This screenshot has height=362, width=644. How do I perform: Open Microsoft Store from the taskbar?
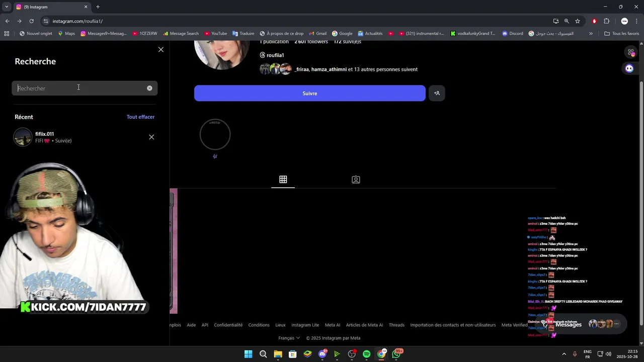tap(292, 354)
